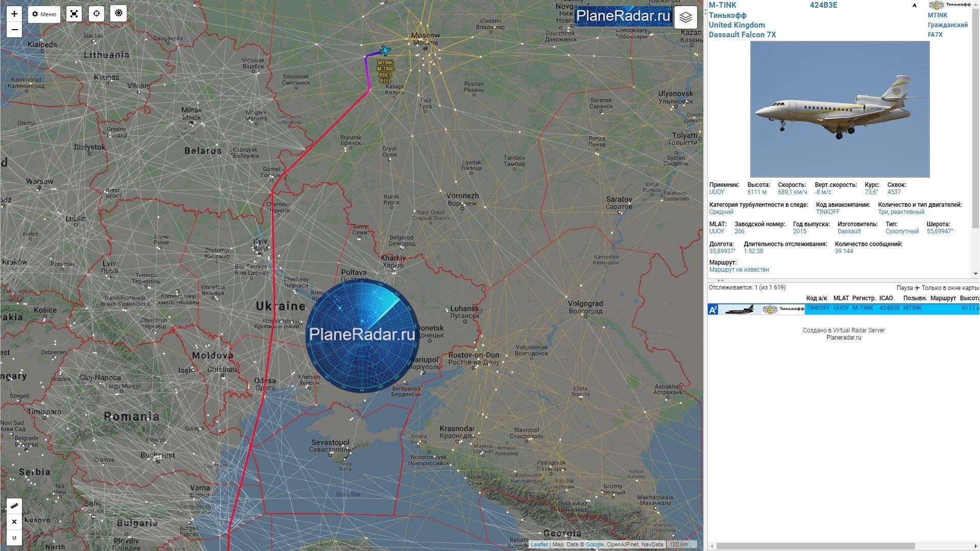Zoom in the map with plus button

pyautogui.click(x=14, y=14)
